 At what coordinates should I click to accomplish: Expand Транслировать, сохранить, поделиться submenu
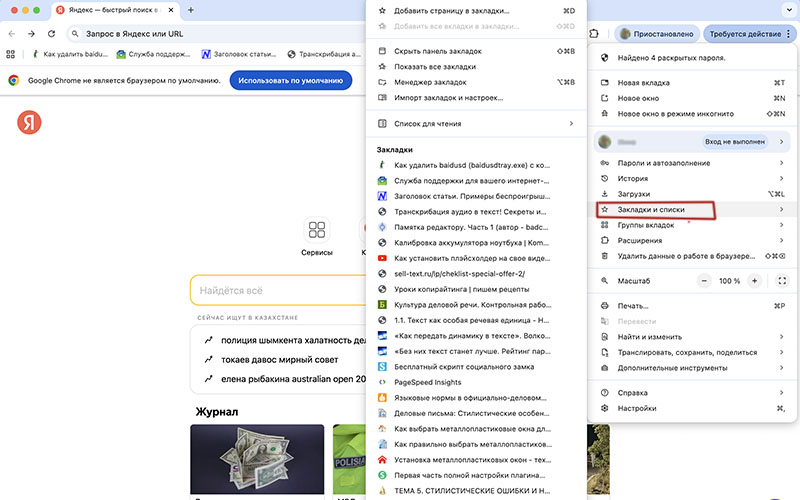[x=692, y=353]
